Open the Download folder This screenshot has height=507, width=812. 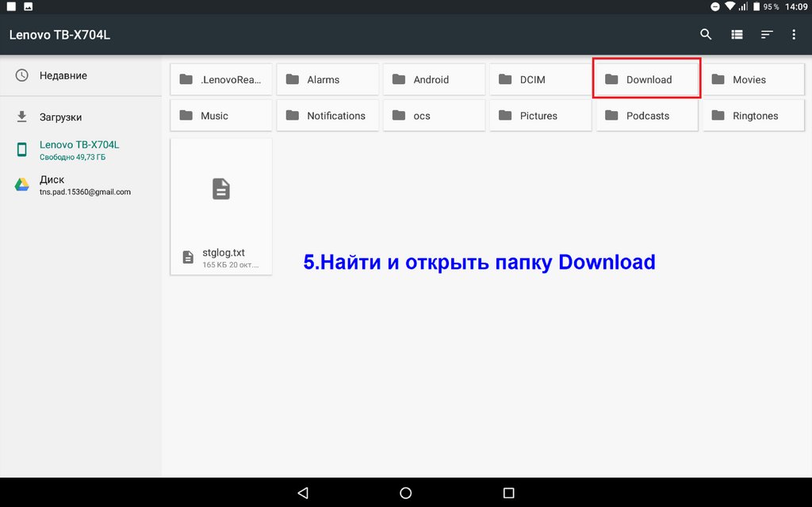[647, 79]
